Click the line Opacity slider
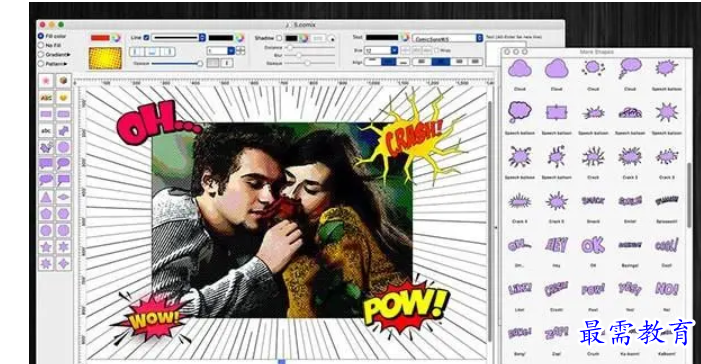This screenshot has height=364, width=701. 177,63
